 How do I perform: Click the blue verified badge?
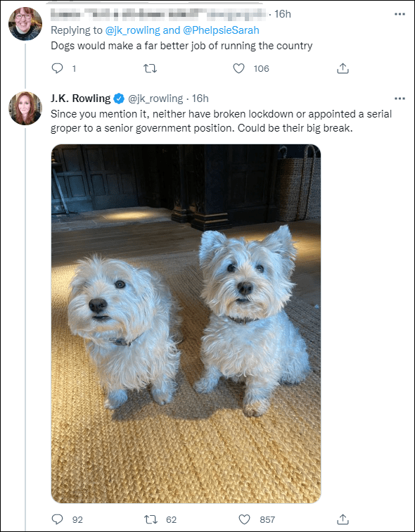[x=119, y=99]
